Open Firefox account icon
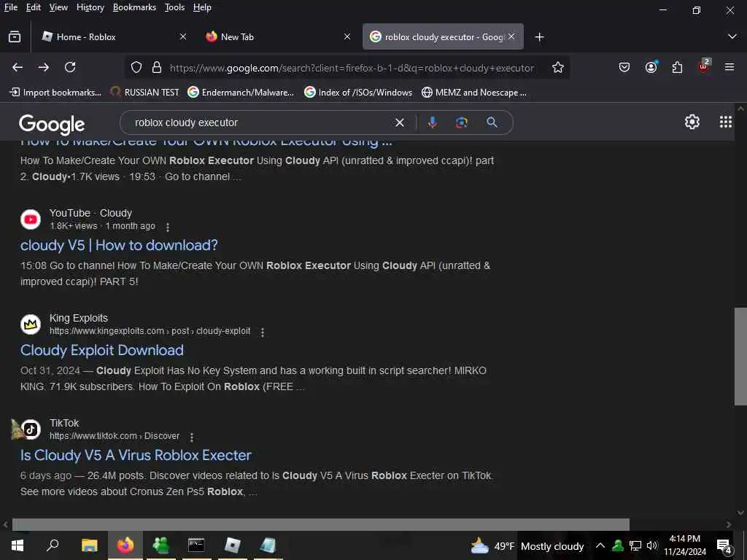This screenshot has width=747, height=560. click(x=651, y=67)
